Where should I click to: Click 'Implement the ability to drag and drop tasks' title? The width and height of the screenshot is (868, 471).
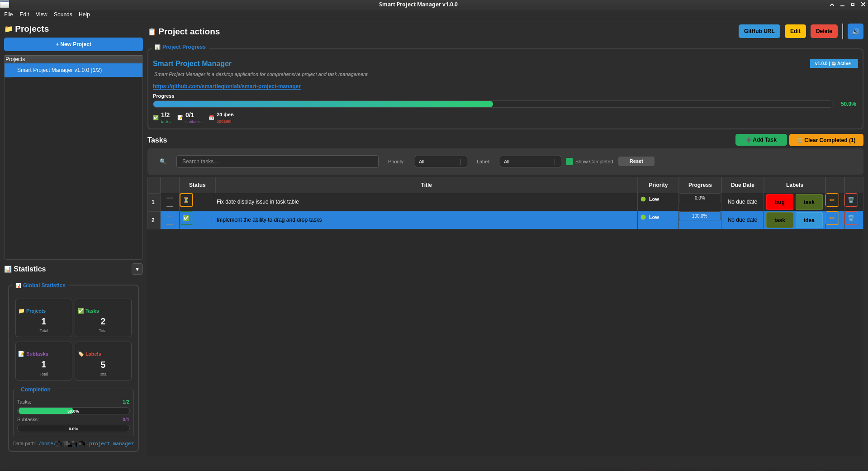269,220
